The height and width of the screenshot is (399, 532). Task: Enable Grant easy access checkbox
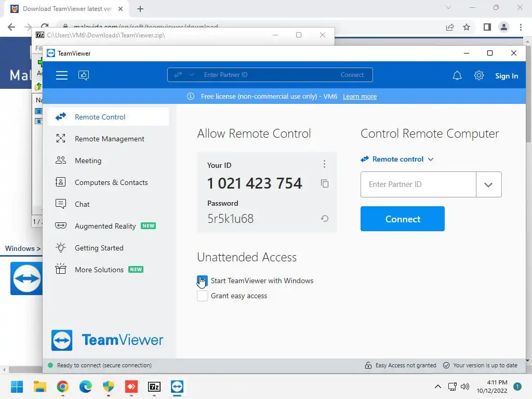click(202, 296)
